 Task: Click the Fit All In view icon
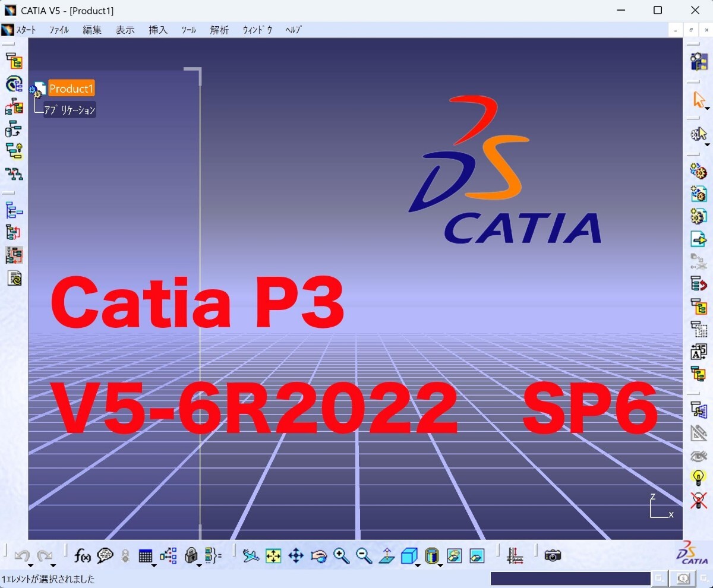[x=274, y=557]
